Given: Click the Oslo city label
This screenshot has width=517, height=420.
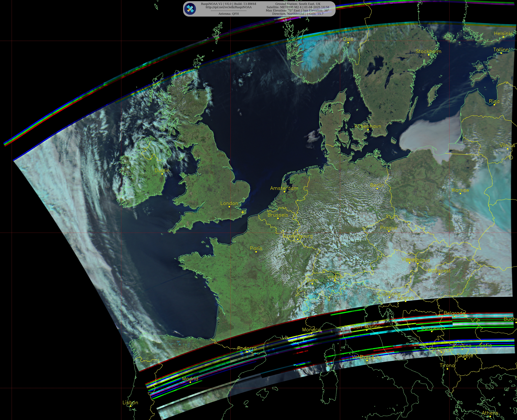Looking at the screenshot, I should 348,39.
